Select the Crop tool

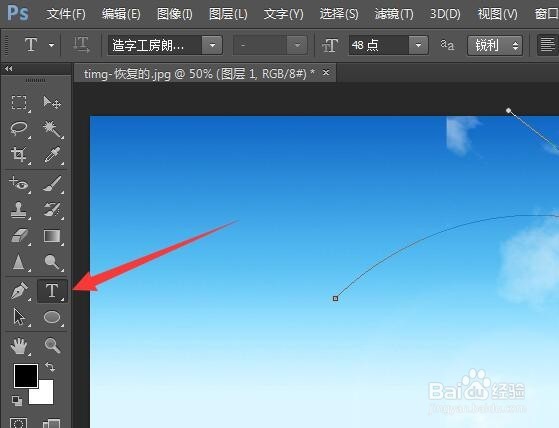(19, 155)
